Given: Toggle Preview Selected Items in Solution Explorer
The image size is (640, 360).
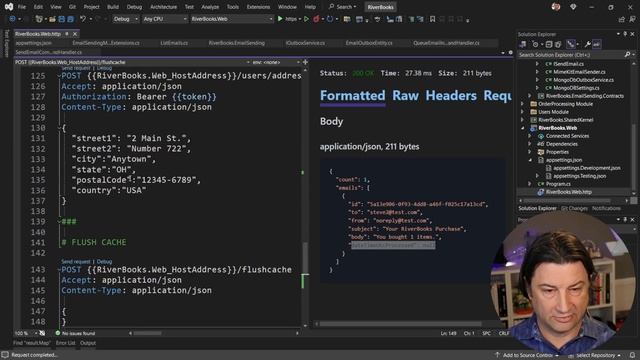Looking at the screenshot, I should point(596,44).
